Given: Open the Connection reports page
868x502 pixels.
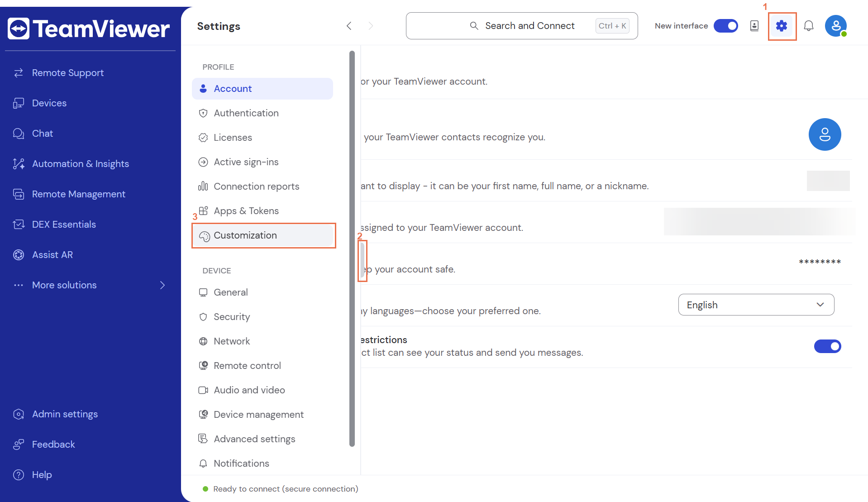Looking at the screenshot, I should (x=262, y=186).
